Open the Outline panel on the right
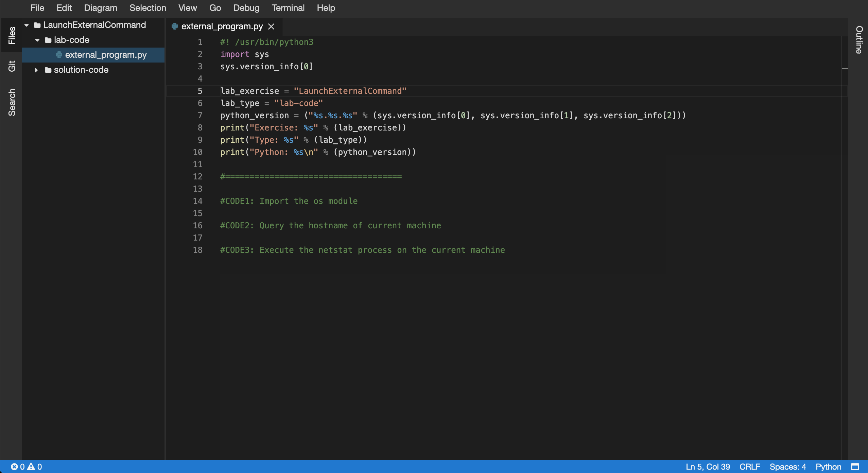The height and width of the screenshot is (473, 868). pyautogui.click(x=859, y=39)
